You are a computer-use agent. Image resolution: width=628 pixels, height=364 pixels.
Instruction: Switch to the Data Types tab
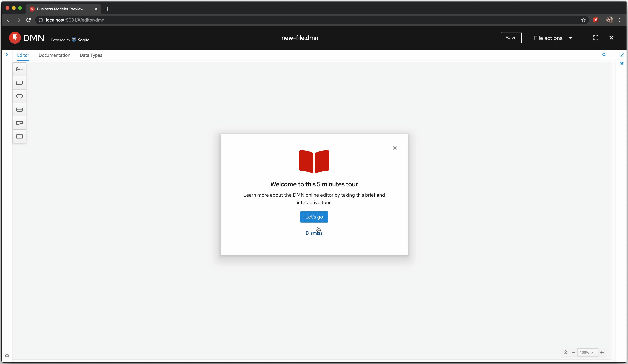point(91,55)
